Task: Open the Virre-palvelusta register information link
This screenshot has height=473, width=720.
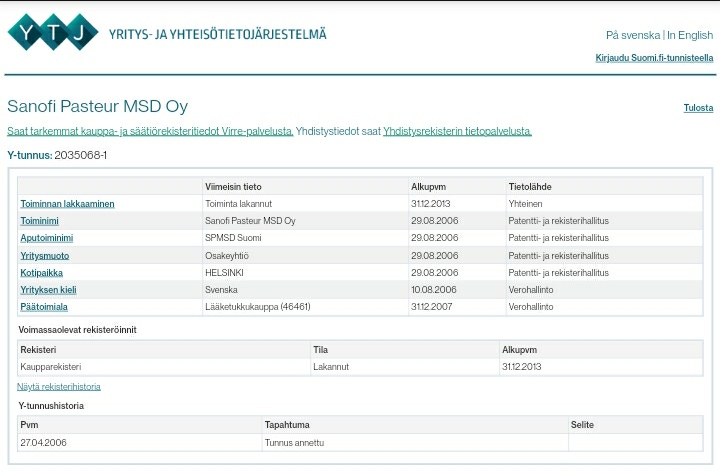Action: coord(150,131)
